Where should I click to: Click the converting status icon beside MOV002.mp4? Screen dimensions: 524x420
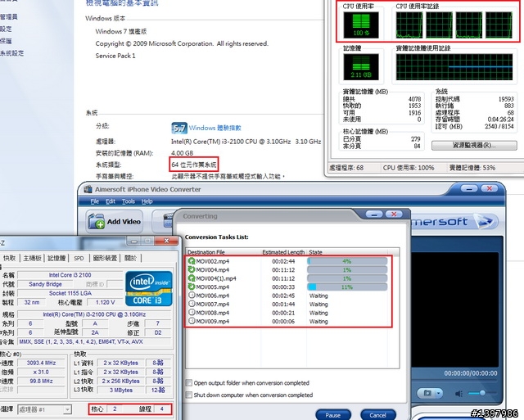(192, 261)
